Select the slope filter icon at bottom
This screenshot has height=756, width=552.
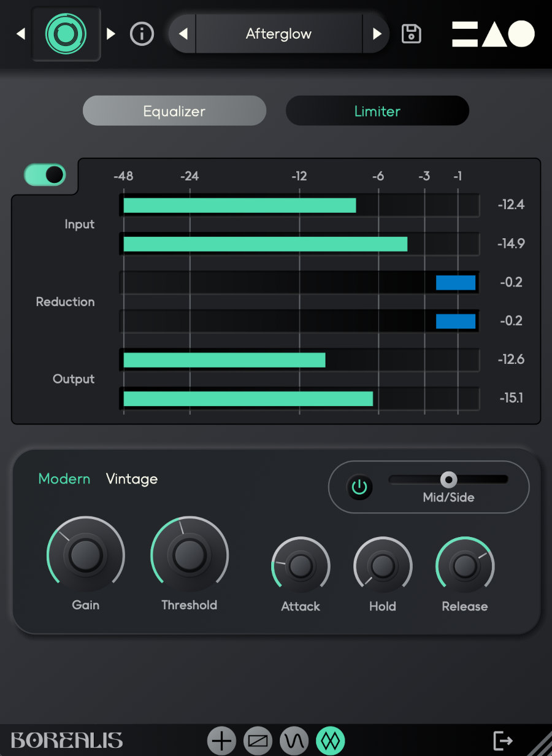[x=257, y=740]
